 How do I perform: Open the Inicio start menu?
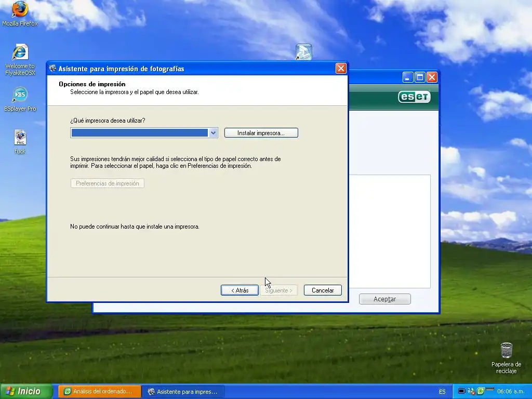pyautogui.click(x=26, y=391)
